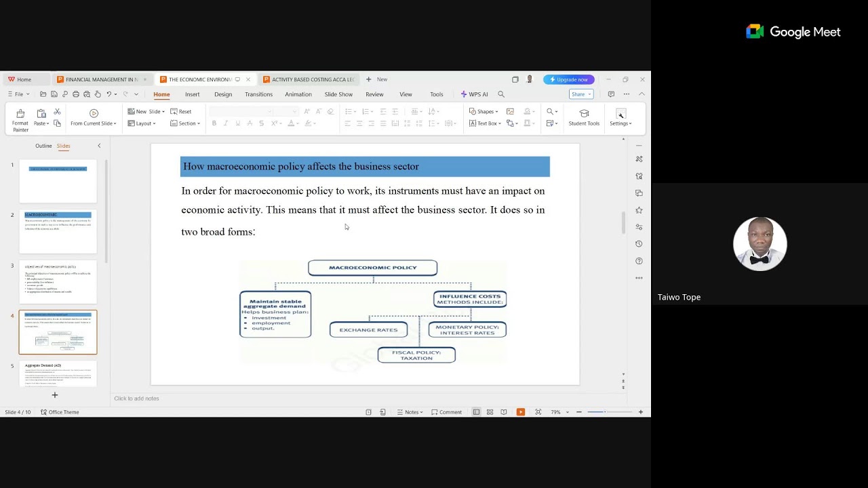This screenshot has height=488, width=868.
Task: Switch to Reading view
Action: pyautogui.click(x=504, y=412)
